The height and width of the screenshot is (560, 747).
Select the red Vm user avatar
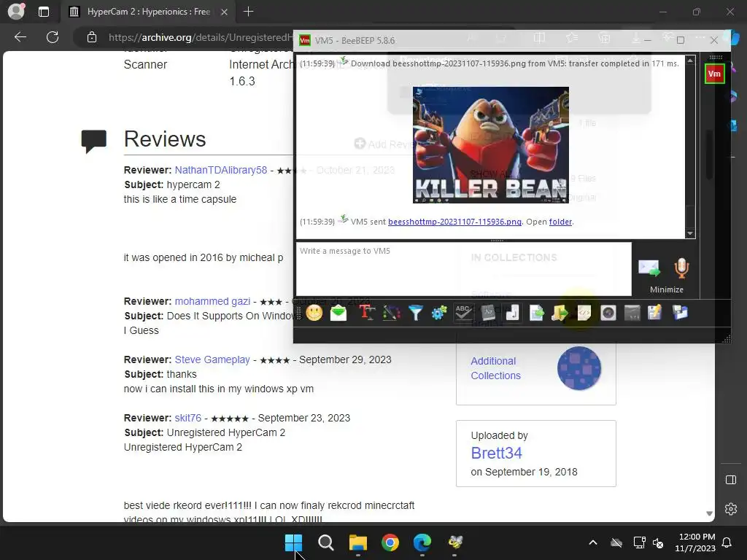[715, 74]
